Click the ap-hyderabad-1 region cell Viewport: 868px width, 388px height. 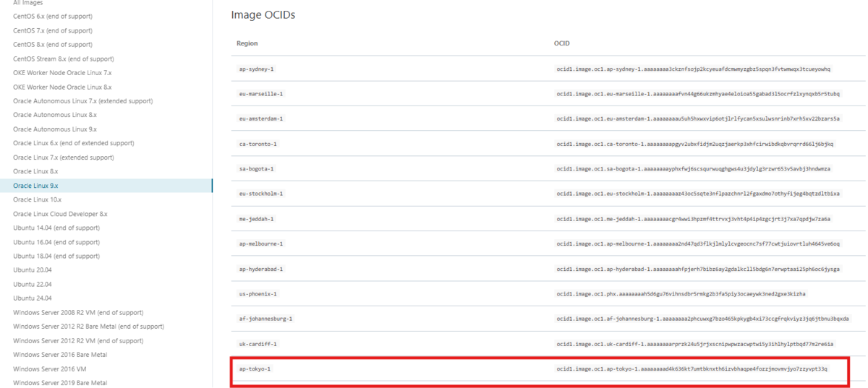[x=260, y=269]
